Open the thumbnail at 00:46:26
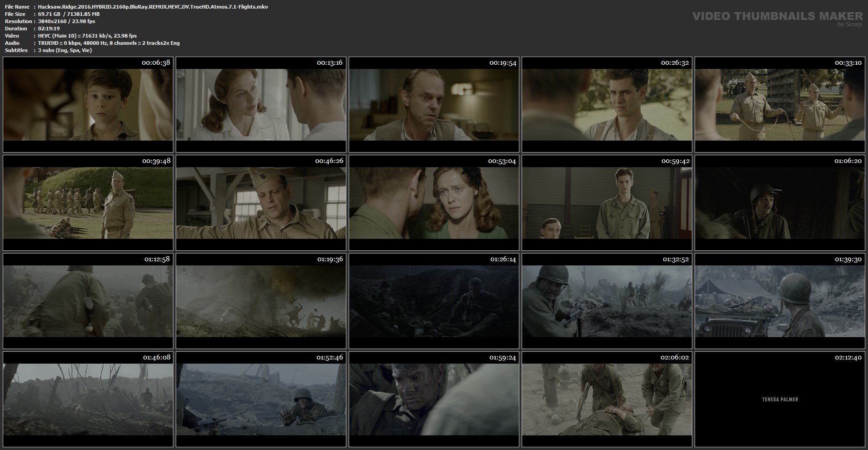 [x=261, y=203]
